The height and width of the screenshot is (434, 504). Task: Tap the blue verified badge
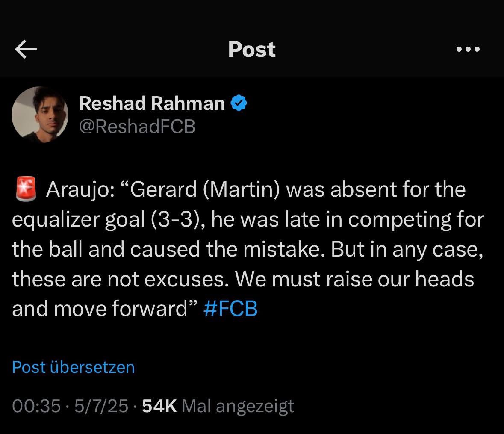(x=239, y=103)
